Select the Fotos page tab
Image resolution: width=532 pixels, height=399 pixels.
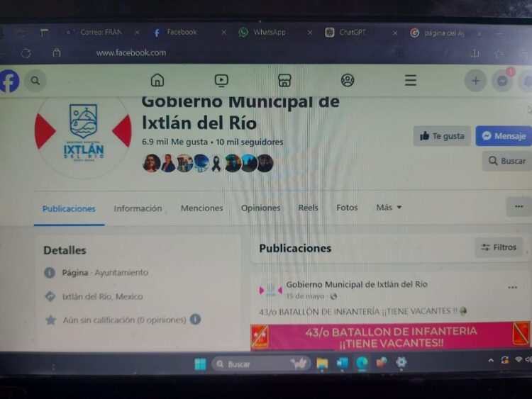(x=347, y=208)
